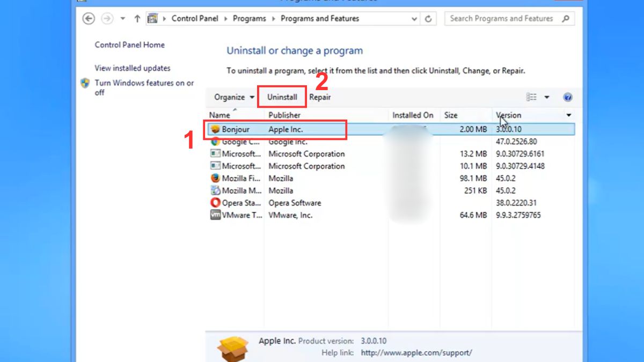Screen dimensions: 644x362
Task: Click the 251 KB size value
Action: click(475, 191)
